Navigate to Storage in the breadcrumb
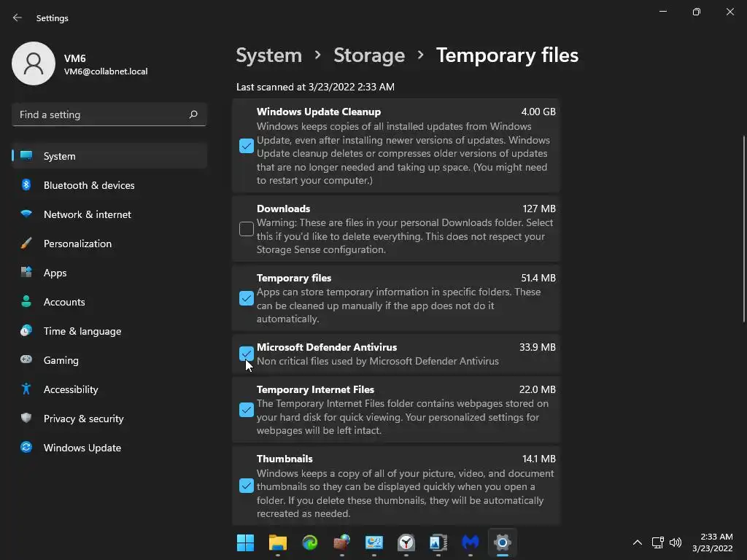The image size is (747, 560). (x=369, y=55)
